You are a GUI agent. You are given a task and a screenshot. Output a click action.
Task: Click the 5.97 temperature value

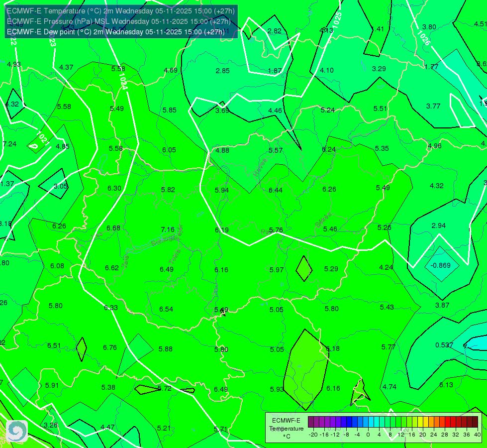tap(277, 270)
